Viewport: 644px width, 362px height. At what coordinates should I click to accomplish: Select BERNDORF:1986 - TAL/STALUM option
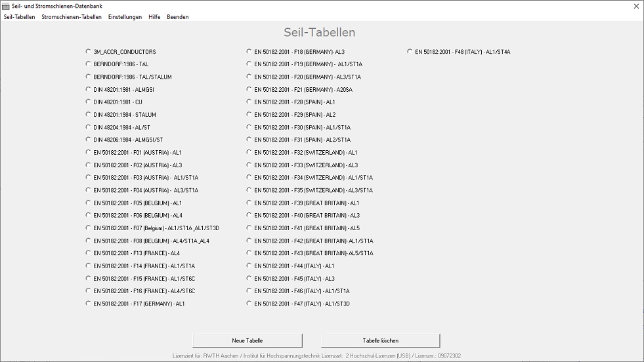click(x=89, y=77)
